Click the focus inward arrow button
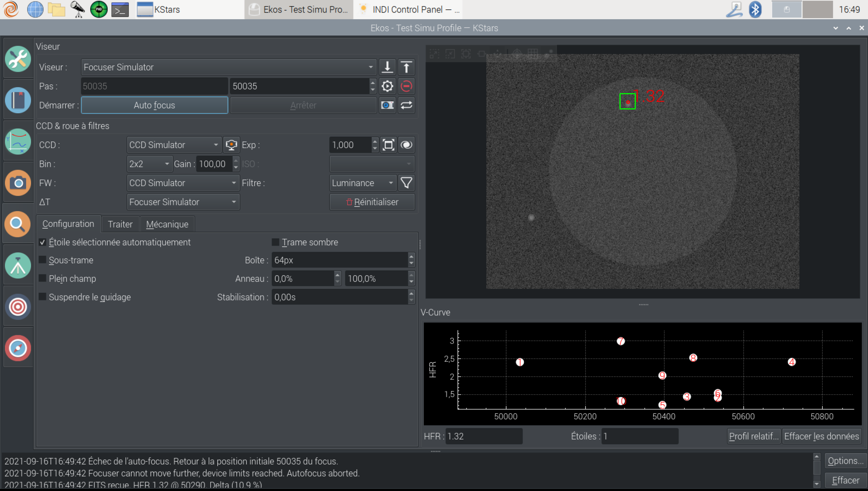The height and width of the screenshot is (491, 868). tap(387, 67)
